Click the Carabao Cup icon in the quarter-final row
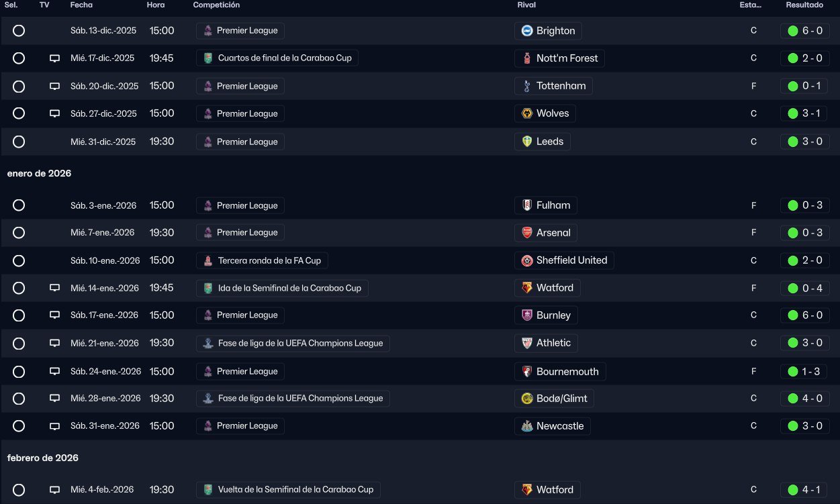The height and width of the screenshot is (504, 840). 208,58
